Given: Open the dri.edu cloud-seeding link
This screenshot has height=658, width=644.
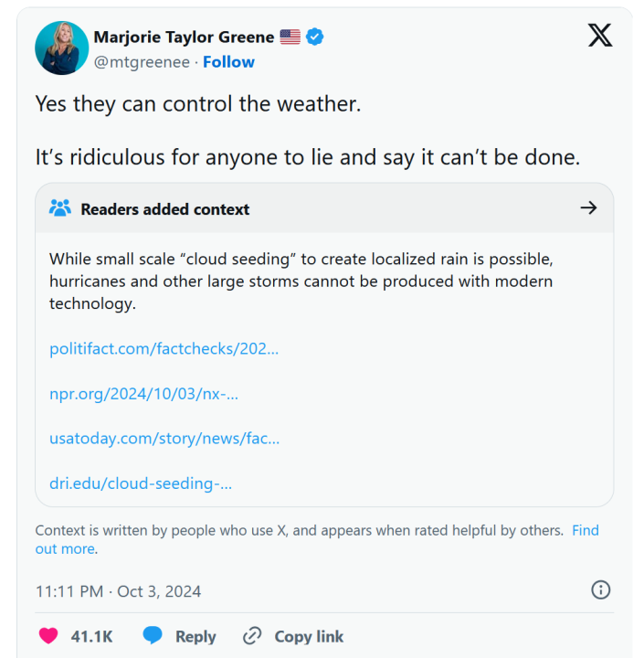Looking at the screenshot, I should 141,483.
